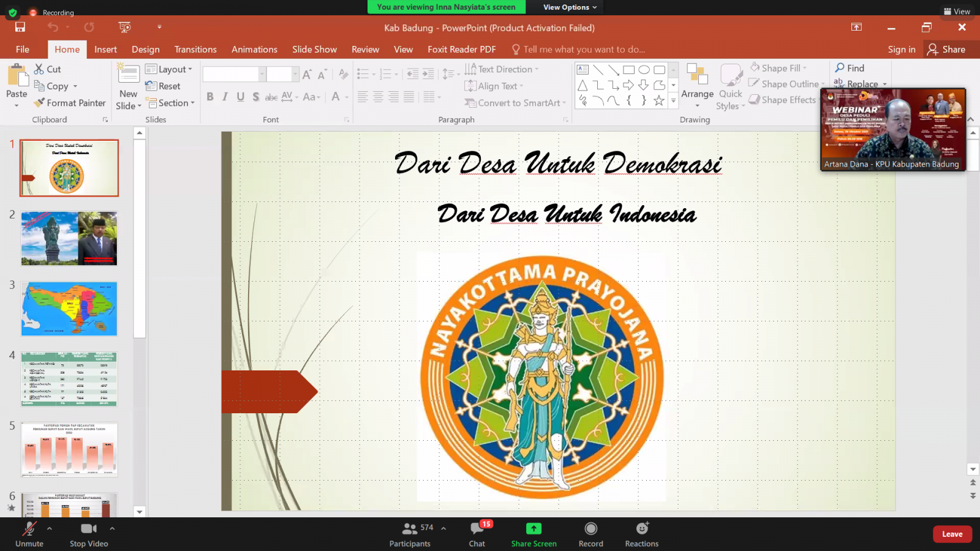The height and width of the screenshot is (551, 980).
Task: Expand the View Options dropdown
Action: (569, 7)
